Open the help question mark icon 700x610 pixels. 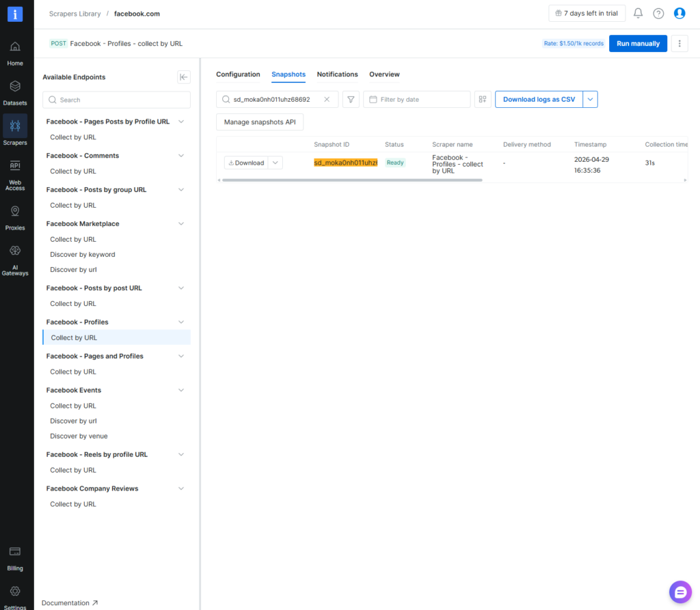tap(658, 14)
